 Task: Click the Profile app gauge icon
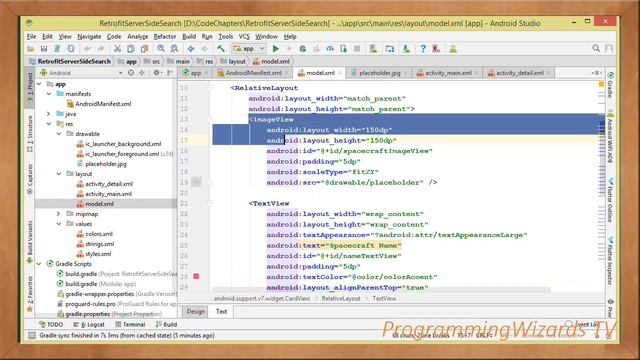(x=330, y=49)
